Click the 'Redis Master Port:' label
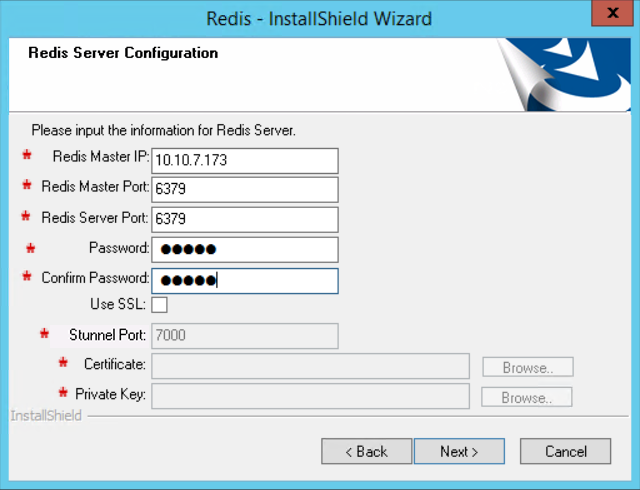Viewport: 640px width, 490px height. (95, 187)
